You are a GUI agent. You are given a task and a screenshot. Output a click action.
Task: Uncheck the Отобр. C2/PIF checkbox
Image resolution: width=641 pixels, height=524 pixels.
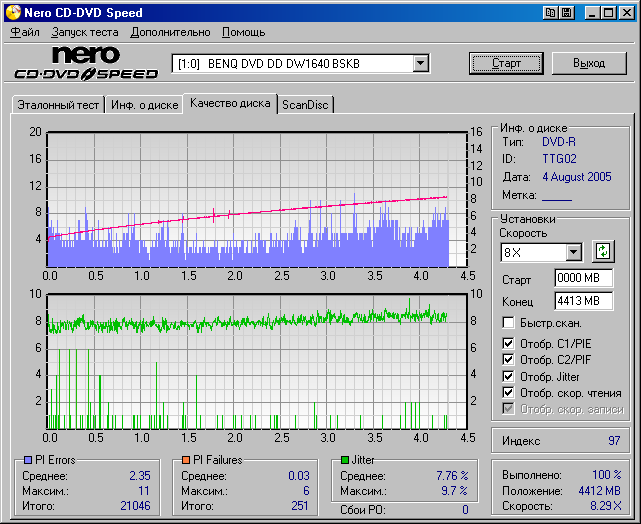click(x=509, y=361)
